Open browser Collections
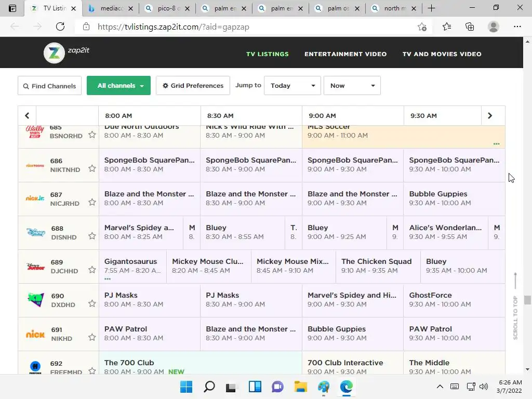532x399 pixels. click(x=470, y=27)
